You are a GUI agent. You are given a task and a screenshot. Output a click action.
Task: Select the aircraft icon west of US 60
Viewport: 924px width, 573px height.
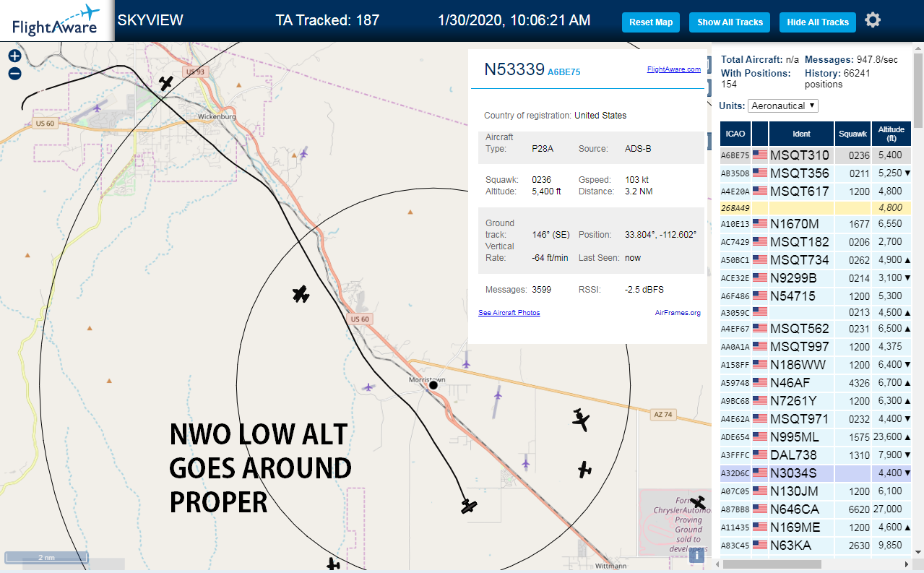[x=301, y=293]
